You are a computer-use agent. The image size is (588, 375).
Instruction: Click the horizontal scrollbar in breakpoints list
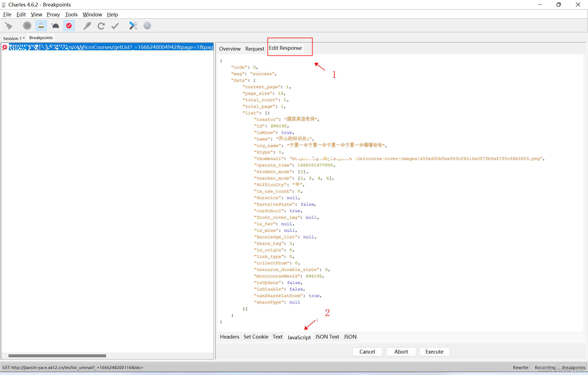click(x=57, y=356)
